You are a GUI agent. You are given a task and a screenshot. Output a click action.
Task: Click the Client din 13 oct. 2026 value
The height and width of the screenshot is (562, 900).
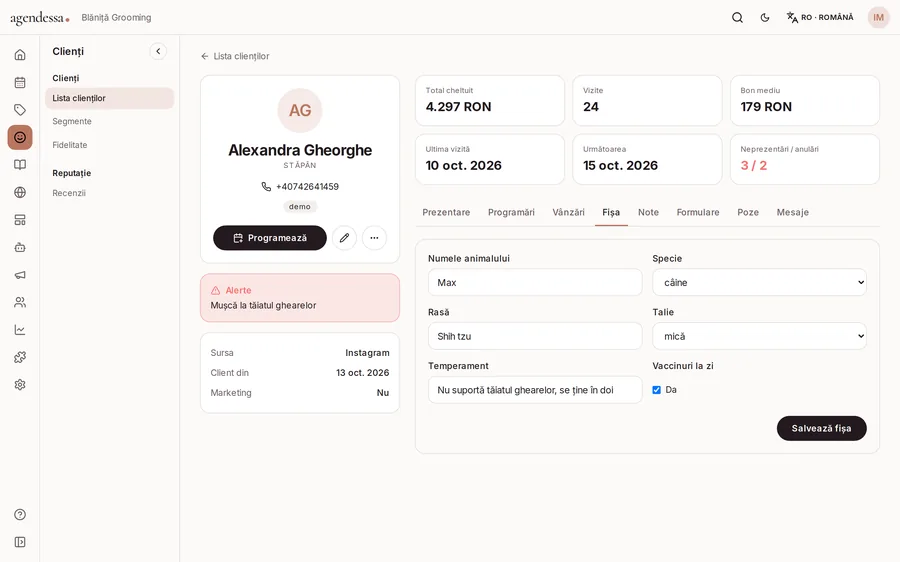[363, 373]
